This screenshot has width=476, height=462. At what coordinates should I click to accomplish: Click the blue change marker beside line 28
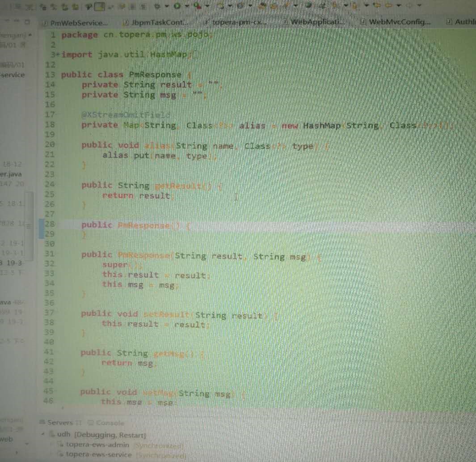click(41, 229)
